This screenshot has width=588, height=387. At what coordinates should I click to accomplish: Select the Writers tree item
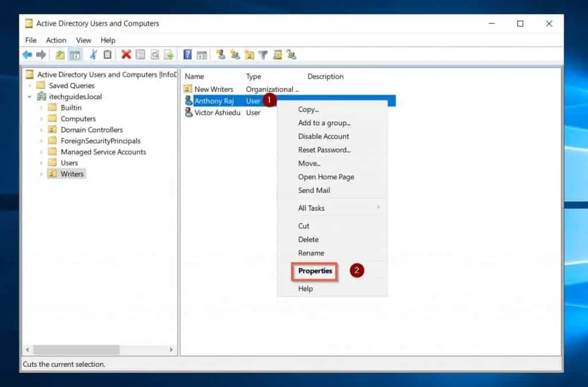(72, 174)
